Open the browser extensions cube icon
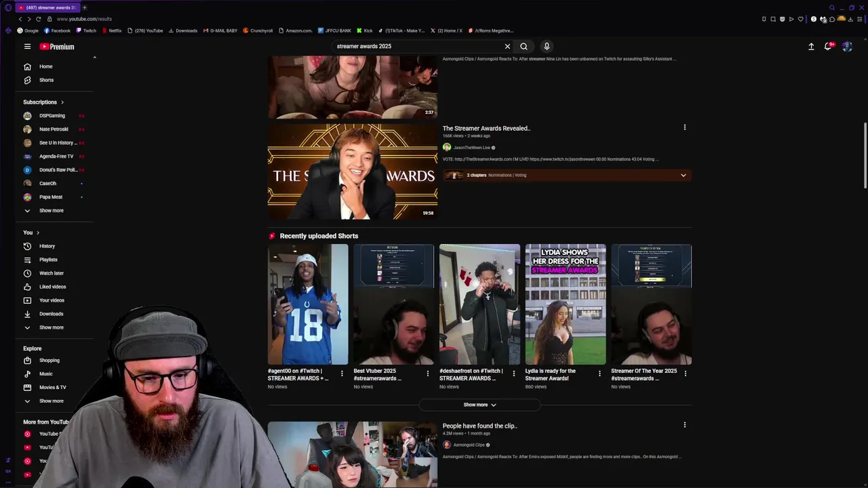The image size is (868, 488). click(832, 19)
